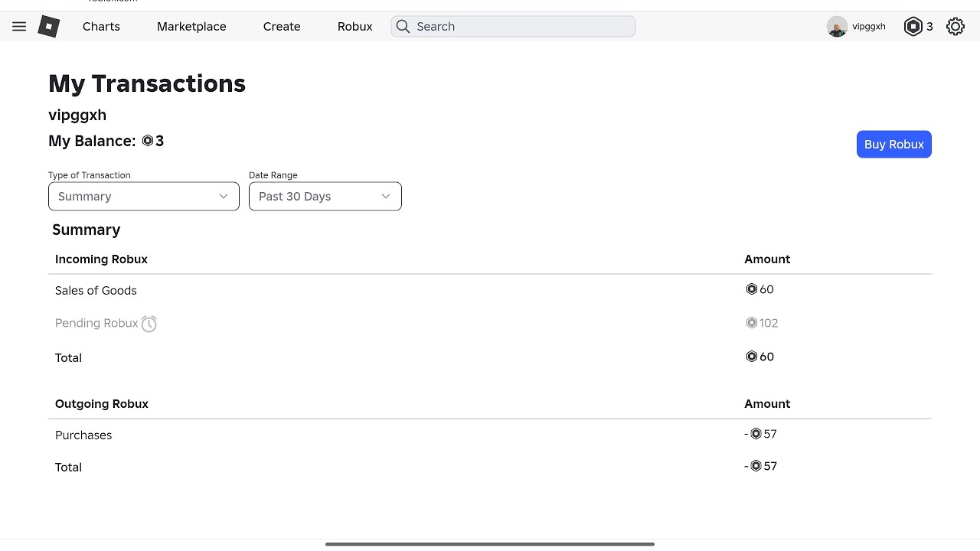Open settings gear icon

point(955,26)
